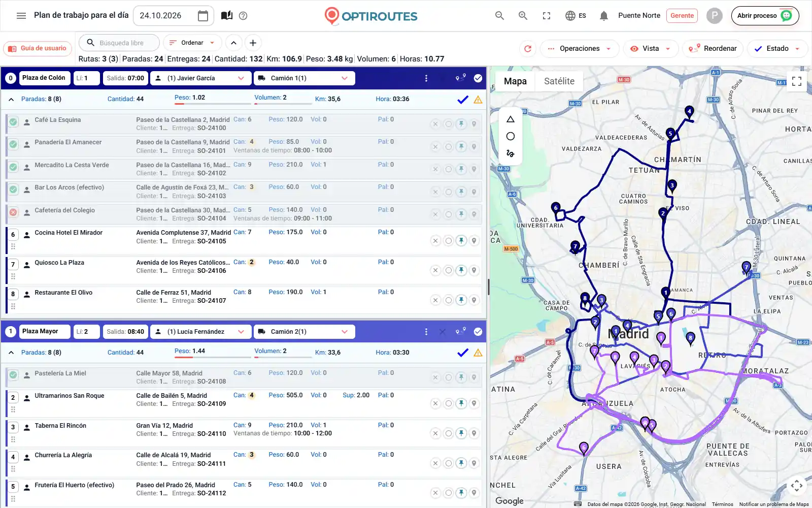Open driver dropdown Javier García

[x=201, y=78]
